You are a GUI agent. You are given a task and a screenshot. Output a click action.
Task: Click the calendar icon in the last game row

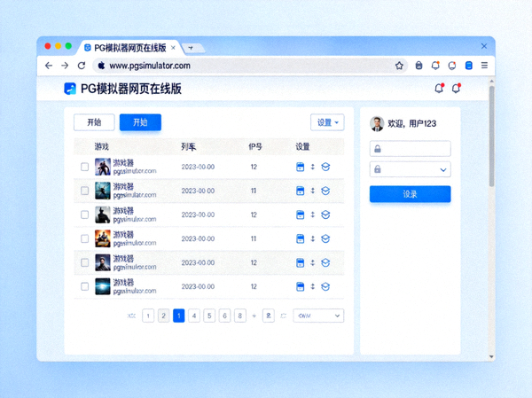pos(300,286)
